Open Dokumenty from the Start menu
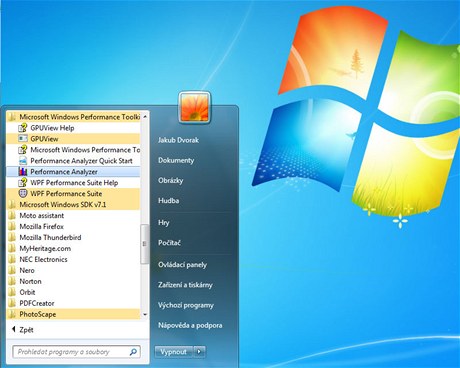 click(x=176, y=160)
